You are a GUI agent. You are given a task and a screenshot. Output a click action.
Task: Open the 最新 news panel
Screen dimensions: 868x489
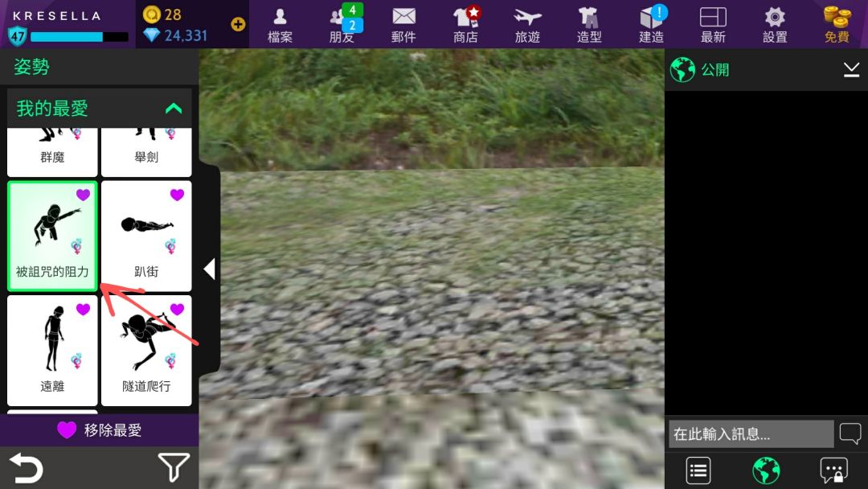tap(713, 25)
